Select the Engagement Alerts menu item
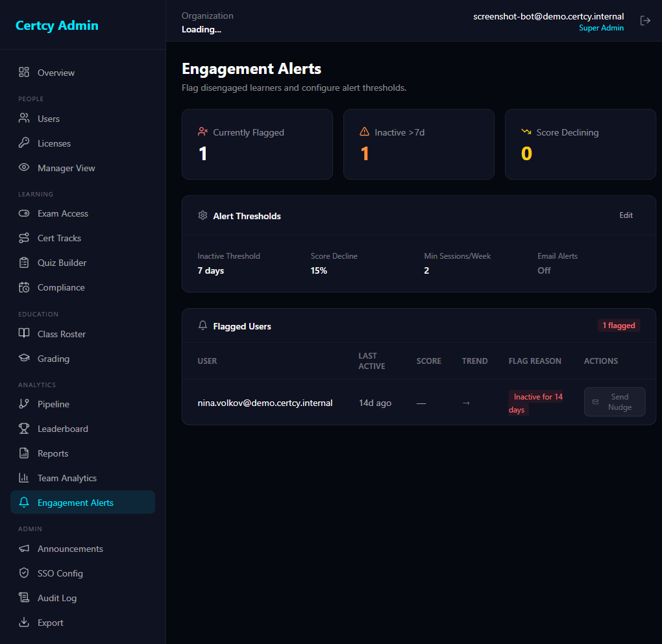 pos(83,502)
